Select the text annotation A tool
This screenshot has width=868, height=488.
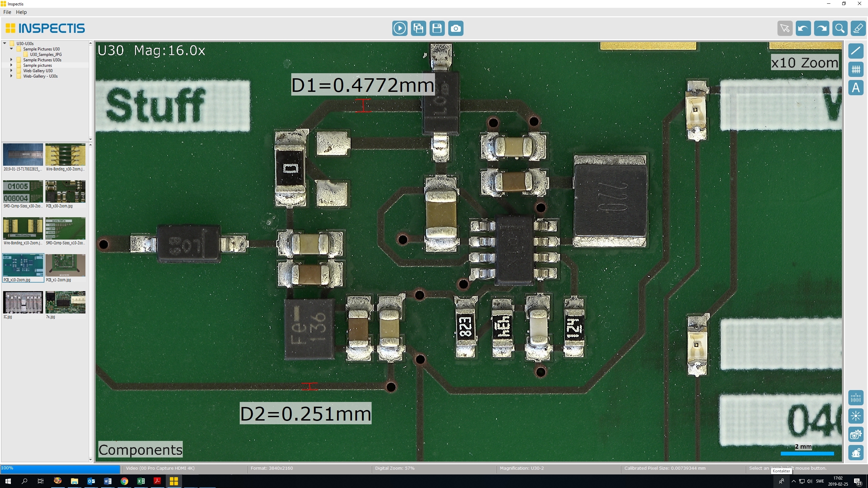pyautogui.click(x=855, y=88)
